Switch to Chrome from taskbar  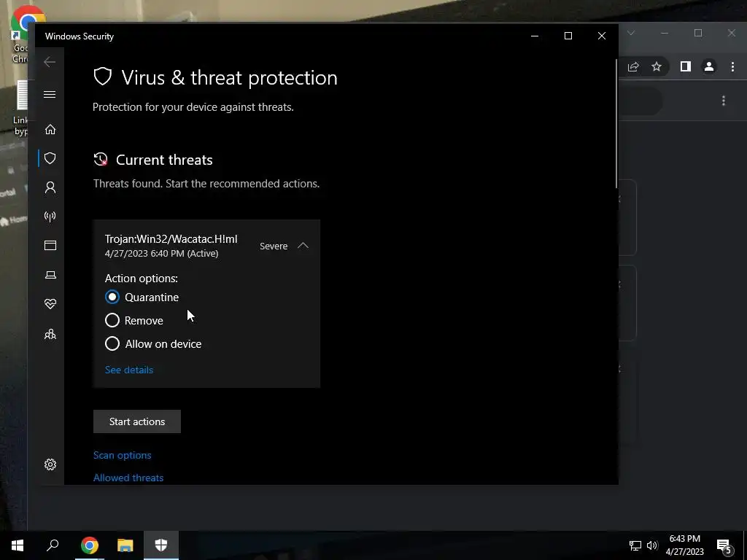[x=89, y=545]
